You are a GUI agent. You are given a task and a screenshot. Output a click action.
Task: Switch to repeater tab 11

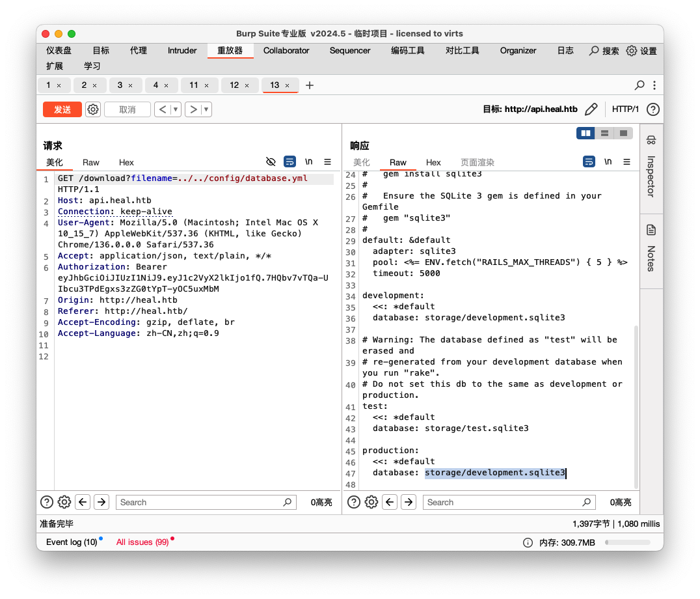click(194, 85)
